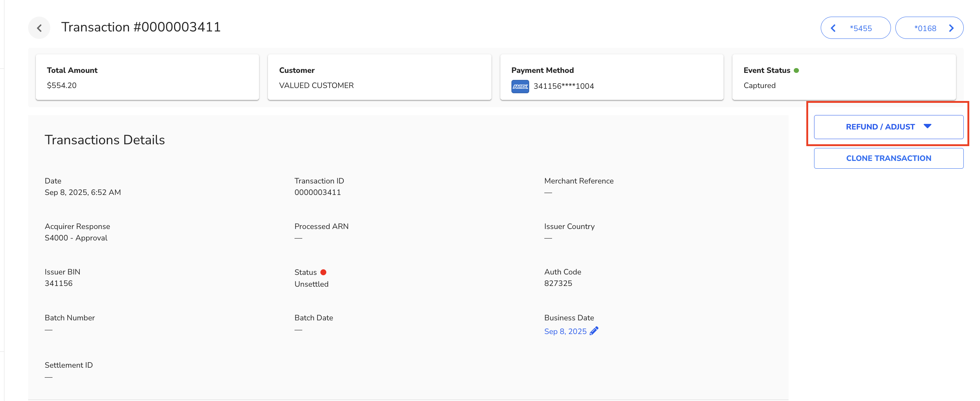The width and height of the screenshot is (980, 401).
Task: Click the left chevron on *5455 button
Action: pos(833,28)
